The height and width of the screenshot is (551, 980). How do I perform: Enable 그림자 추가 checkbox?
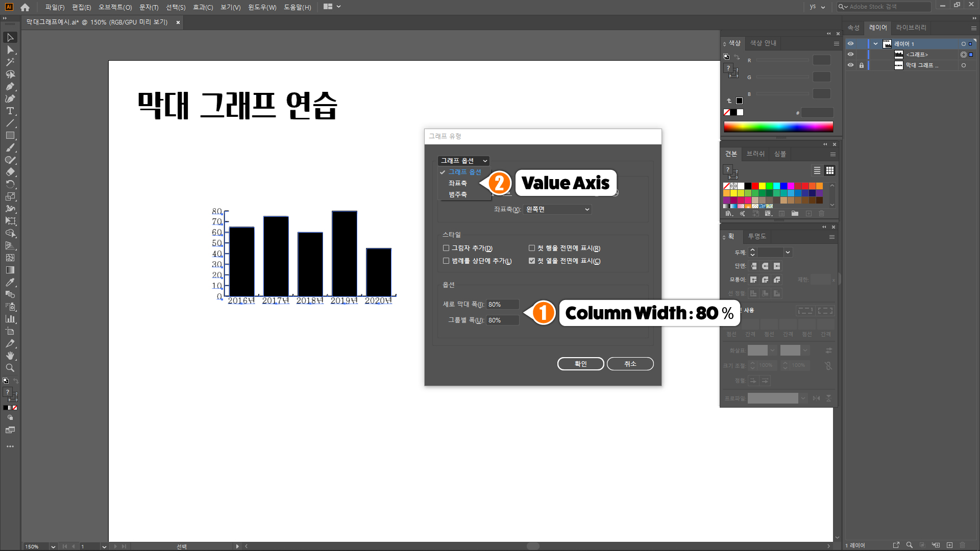pos(446,248)
